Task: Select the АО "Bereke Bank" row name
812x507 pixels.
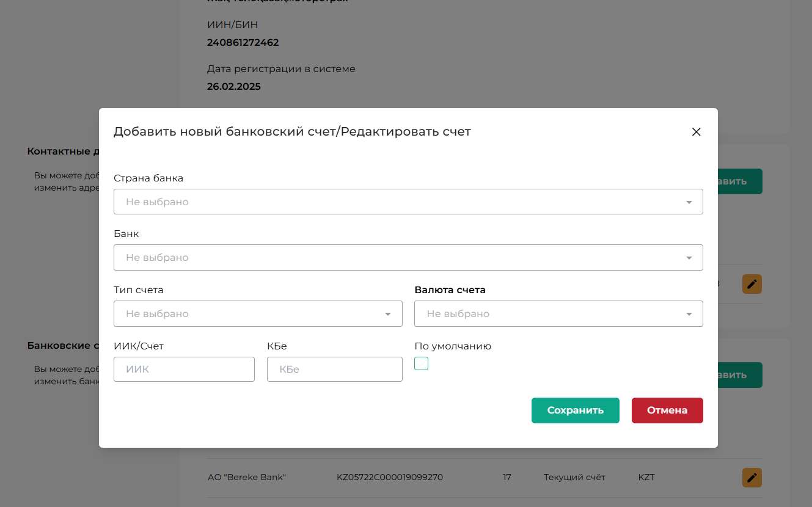Action: point(246,477)
